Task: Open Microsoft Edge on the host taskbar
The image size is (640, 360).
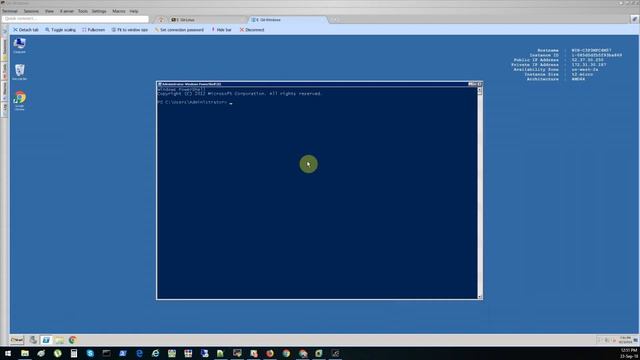Action: point(139,353)
